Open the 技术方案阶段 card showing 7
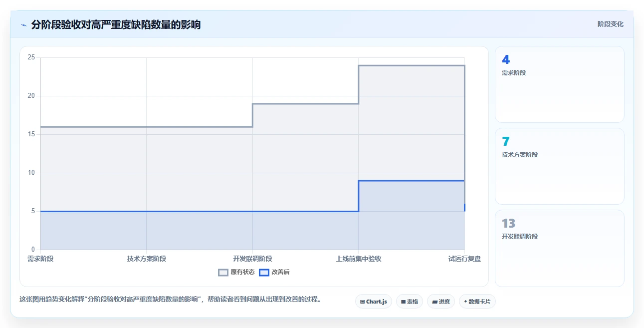644x328 pixels. coord(559,166)
